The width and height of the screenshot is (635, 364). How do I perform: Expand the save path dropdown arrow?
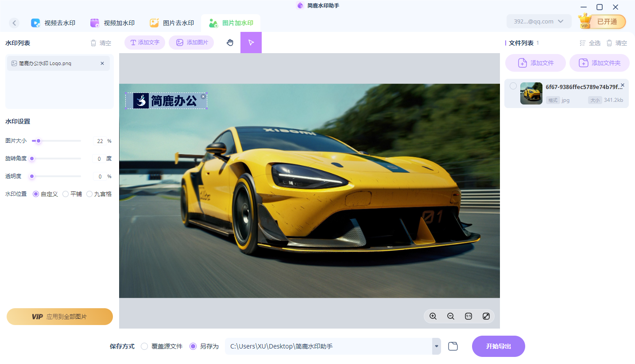click(436, 346)
